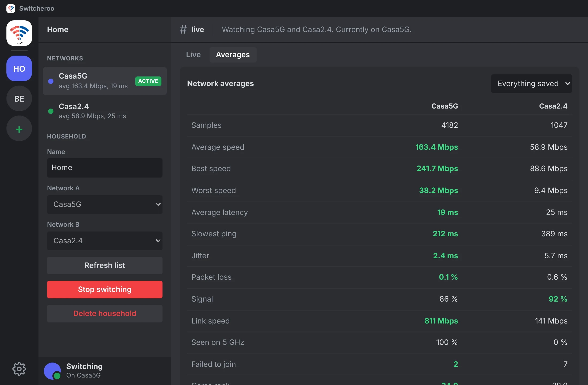Select the Casa5G network entry
Image resolution: width=588 pixels, height=385 pixels.
105,81
